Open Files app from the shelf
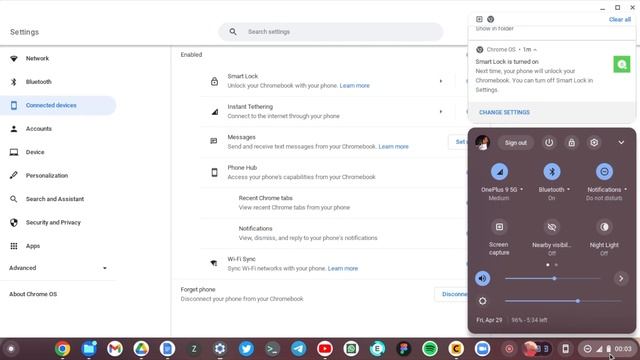640x360 pixels. click(89, 349)
